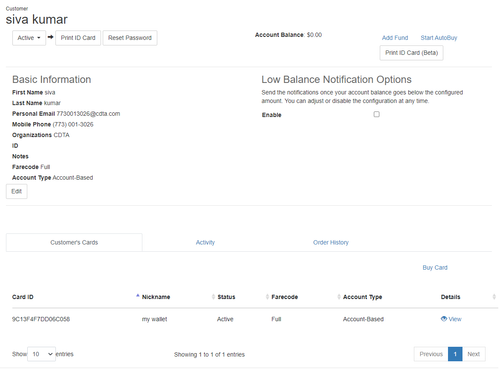The height and width of the screenshot is (376, 500).
Task: Click Print ID Card (Beta) button
Action: click(x=412, y=53)
